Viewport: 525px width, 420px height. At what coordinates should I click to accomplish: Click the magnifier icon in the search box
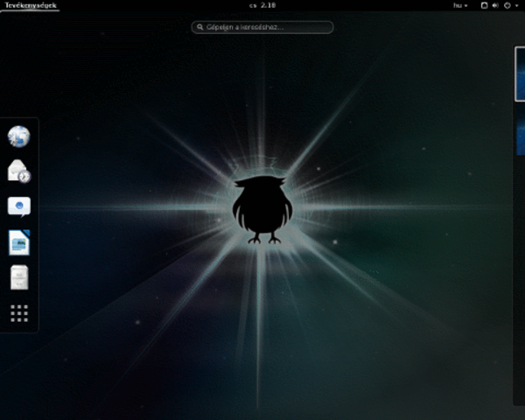(x=199, y=27)
